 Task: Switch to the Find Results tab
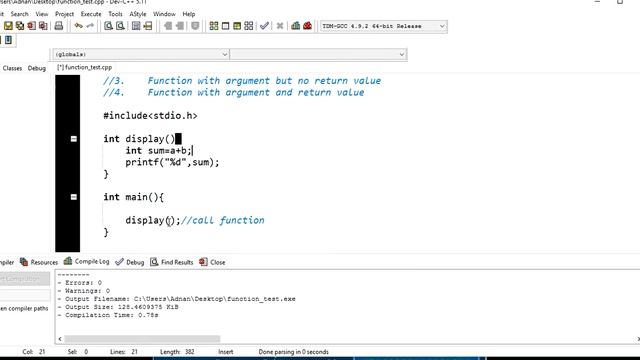171,262
